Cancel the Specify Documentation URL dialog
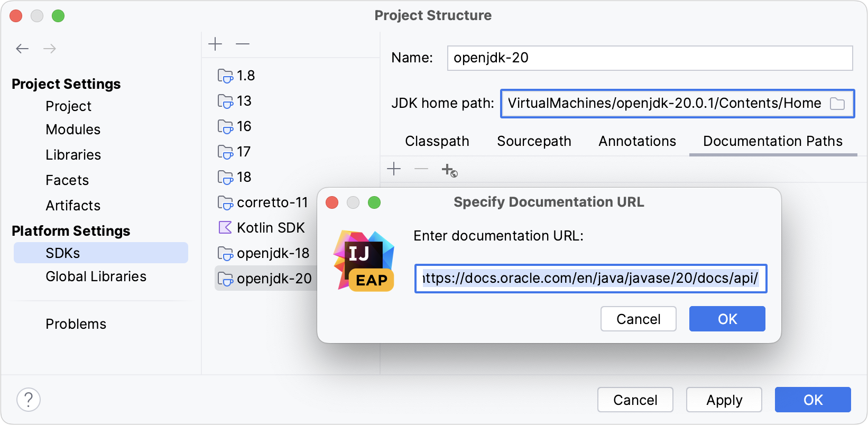Image resolution: width=868 pixels, height=425 pixels. [638, 319]
